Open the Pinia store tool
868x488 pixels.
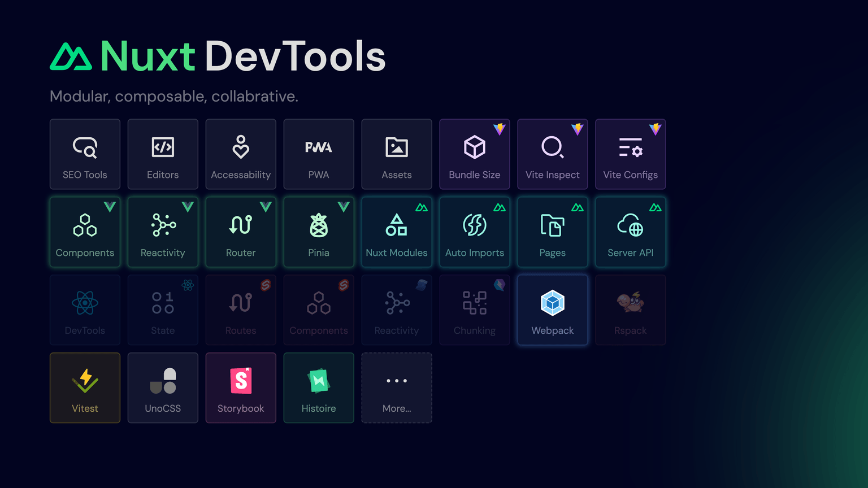[319, 232]
